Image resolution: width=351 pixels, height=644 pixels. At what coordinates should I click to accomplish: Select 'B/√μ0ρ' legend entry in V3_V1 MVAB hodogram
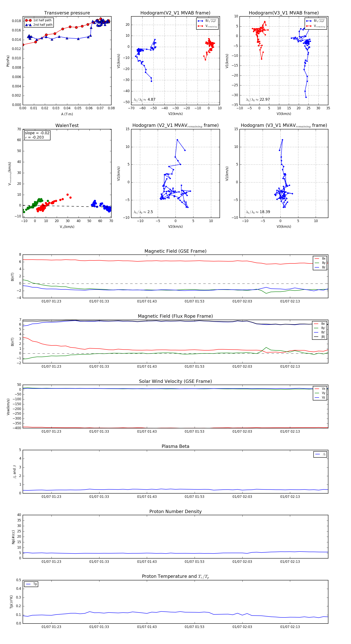pos(316,21)
